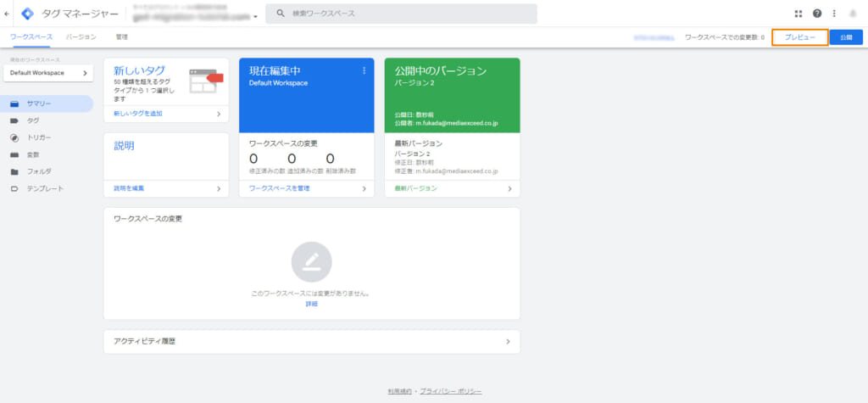Click the pencil edit icon in ワークスペースの変更
Screen dimensions: 868x403
click(x=312, y=261)
